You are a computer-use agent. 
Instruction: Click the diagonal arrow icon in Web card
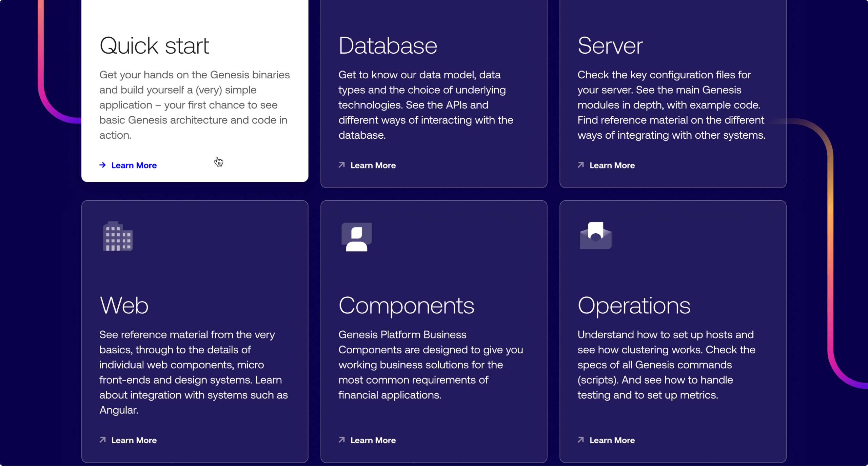click(103, 440)
